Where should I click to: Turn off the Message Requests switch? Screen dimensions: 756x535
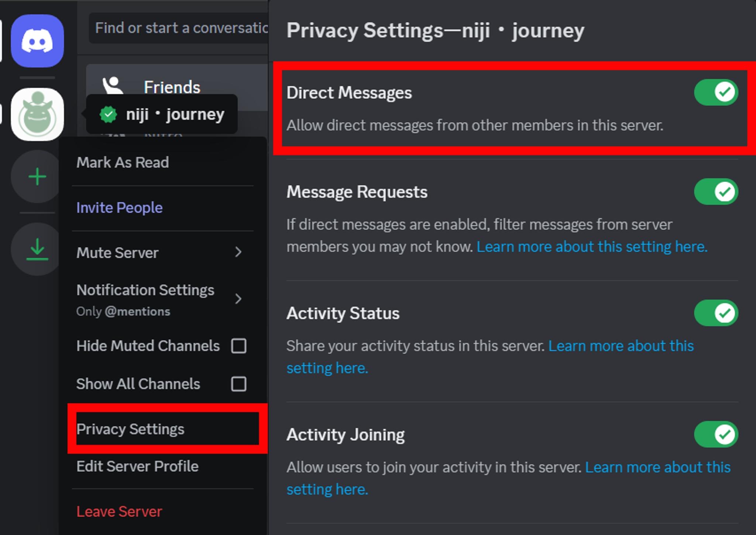716,191
